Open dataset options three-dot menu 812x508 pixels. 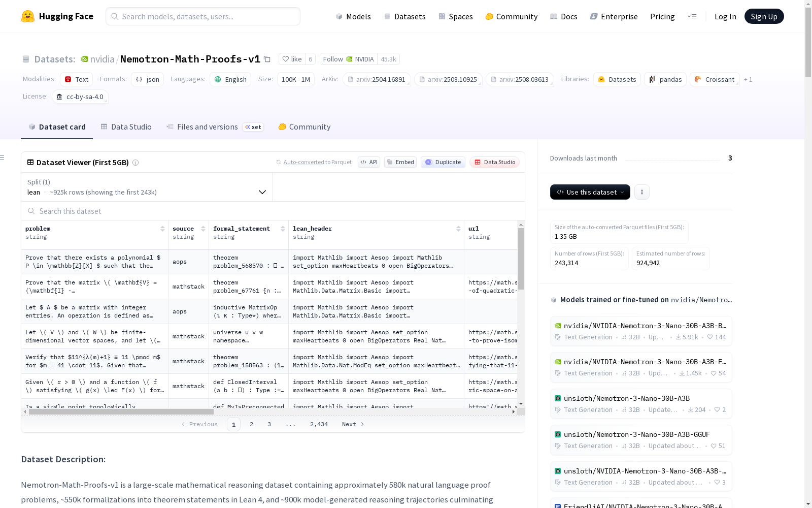click(642, 192)
